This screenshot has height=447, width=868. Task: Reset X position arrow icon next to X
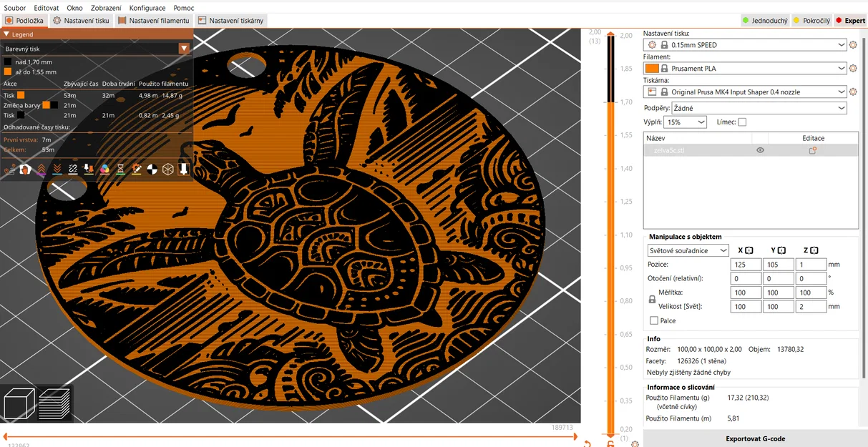pos(749,250)
